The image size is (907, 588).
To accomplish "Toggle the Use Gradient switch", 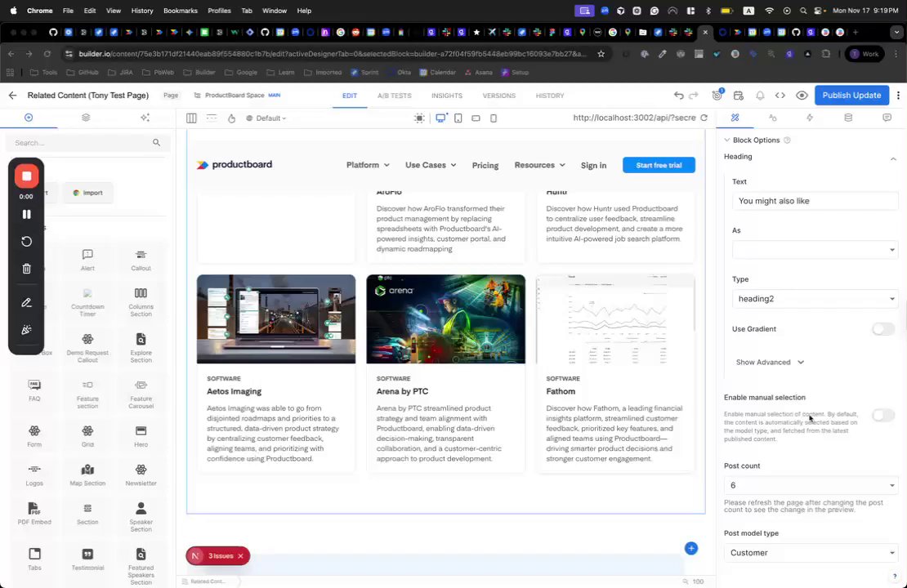I will tap(882, 329).
